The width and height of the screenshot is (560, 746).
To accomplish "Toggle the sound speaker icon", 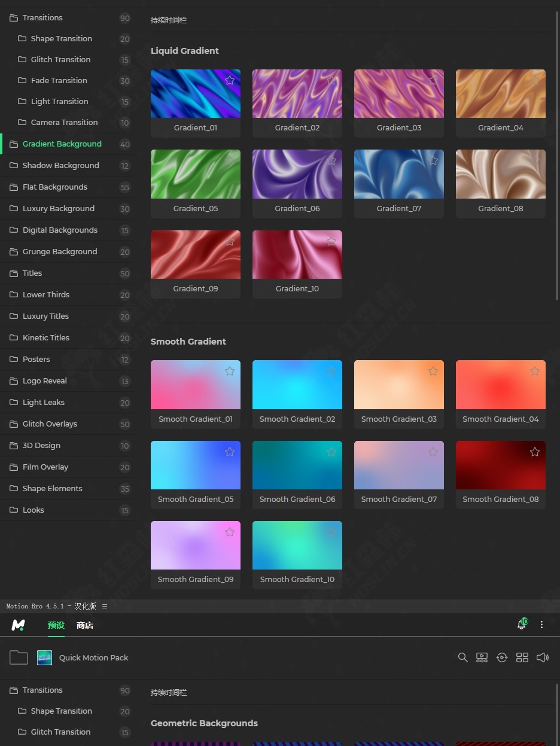I will coord(543,657).
